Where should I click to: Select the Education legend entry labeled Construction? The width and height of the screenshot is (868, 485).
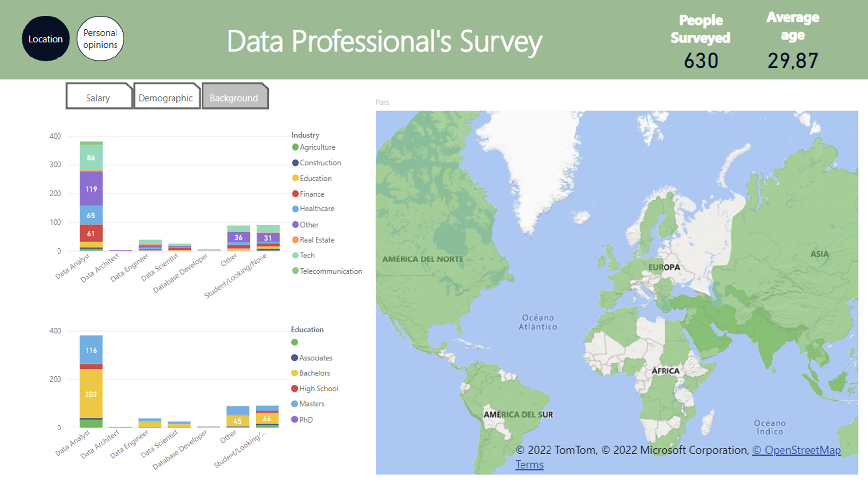pyautogui.click(x=295, y=162)
